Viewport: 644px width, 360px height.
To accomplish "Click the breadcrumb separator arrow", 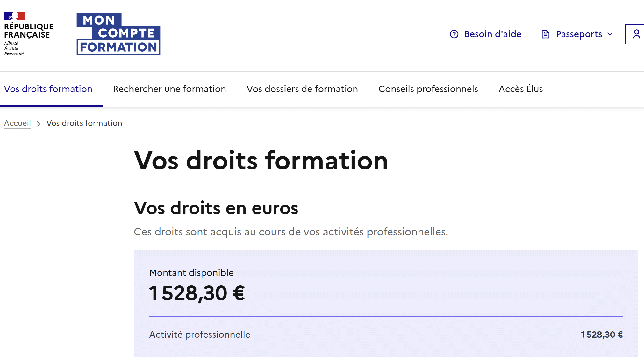I will (39, 124).
